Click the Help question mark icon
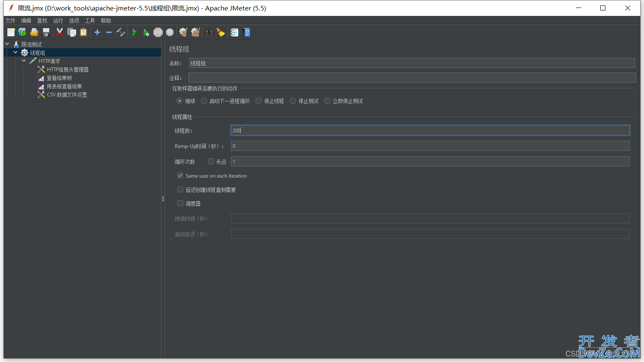 point(247,32)
